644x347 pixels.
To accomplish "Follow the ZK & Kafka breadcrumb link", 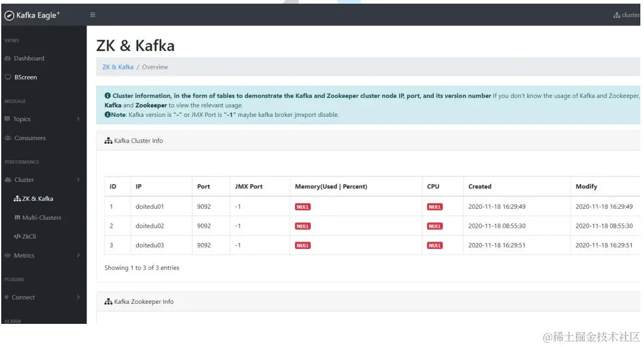I will point(118,67).
